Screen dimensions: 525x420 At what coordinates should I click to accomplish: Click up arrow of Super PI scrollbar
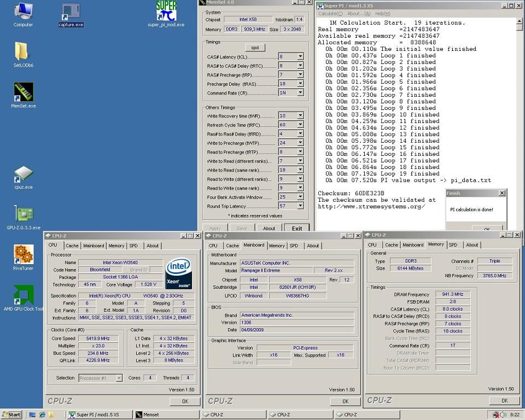[520, 21]
